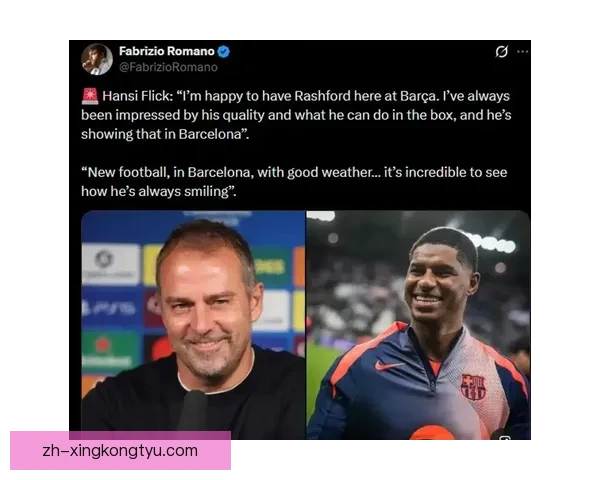The image size is (600, 480).
Task: Click the blue verified checkmark badge
Action: pyautogui.click(x=223, y=51)
